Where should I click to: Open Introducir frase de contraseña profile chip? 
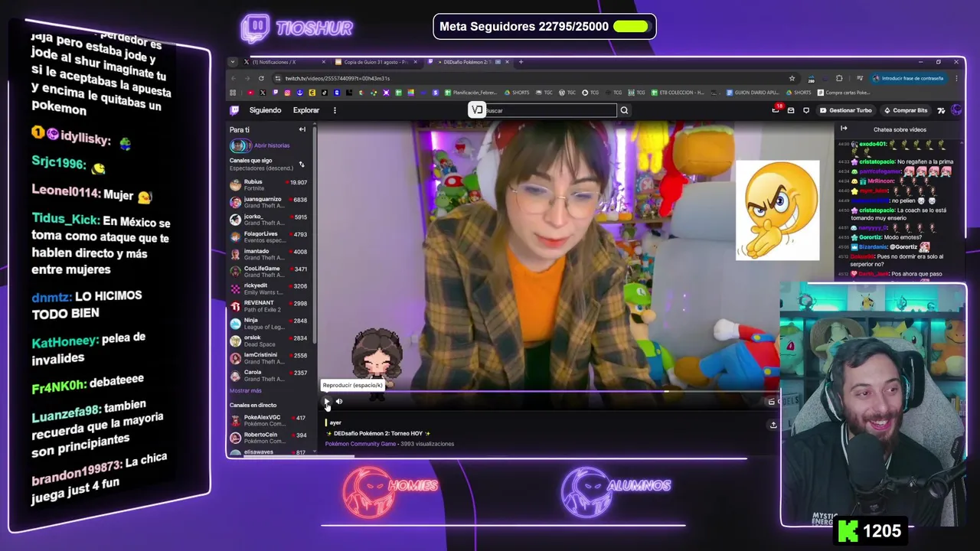coord(908,78)
